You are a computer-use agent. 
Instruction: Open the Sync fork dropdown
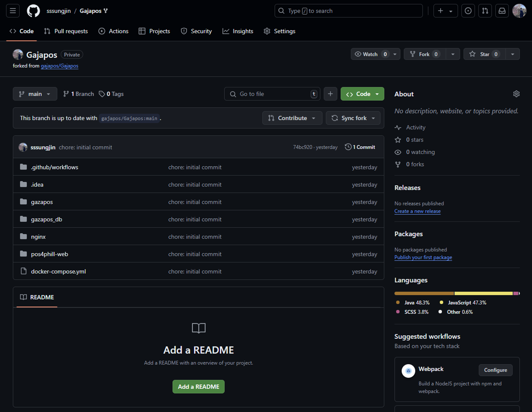pyautogui.click(x=353, y=118)
